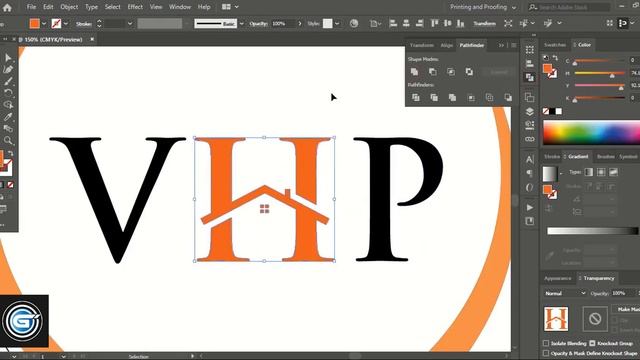Click the Recolor Artwork wheel icon
This screenshot has width=640, height=360.
[x=354, y=24]
